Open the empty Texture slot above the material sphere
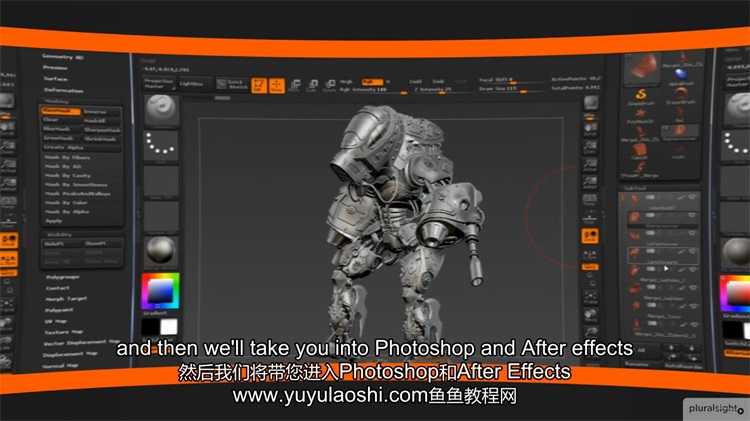 tap(161, 217)
